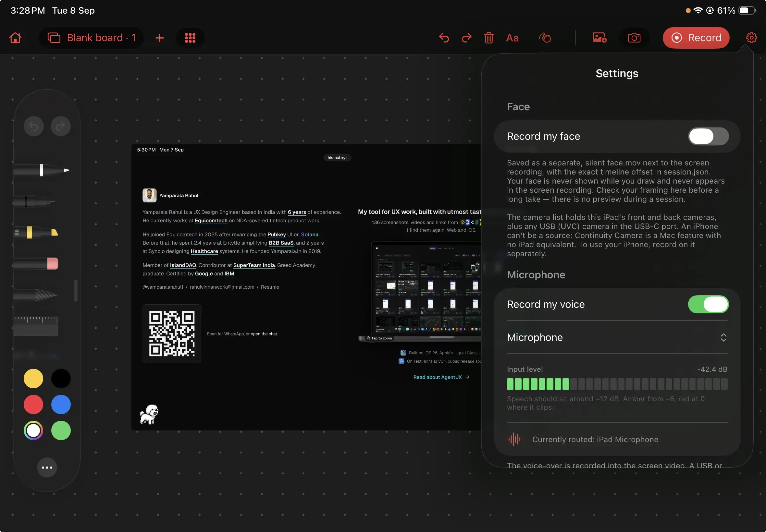The image size is (766, 532).
Task: Click the IslandDAO link
Action: (183, 265)
